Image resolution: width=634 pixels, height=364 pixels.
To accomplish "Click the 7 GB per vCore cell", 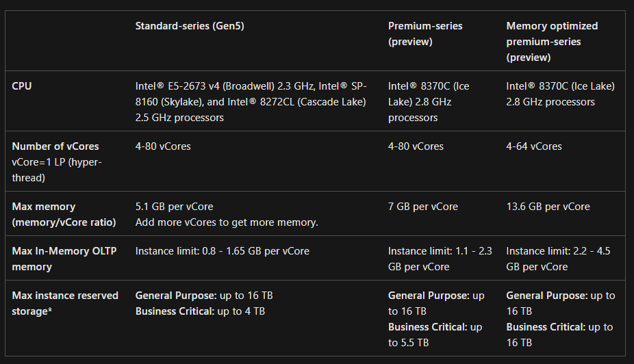I will 423,207.
